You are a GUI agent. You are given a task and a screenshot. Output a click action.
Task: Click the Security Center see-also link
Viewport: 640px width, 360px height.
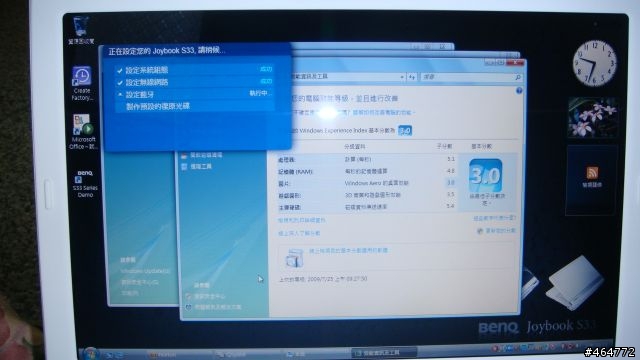[x=209, y=296]
